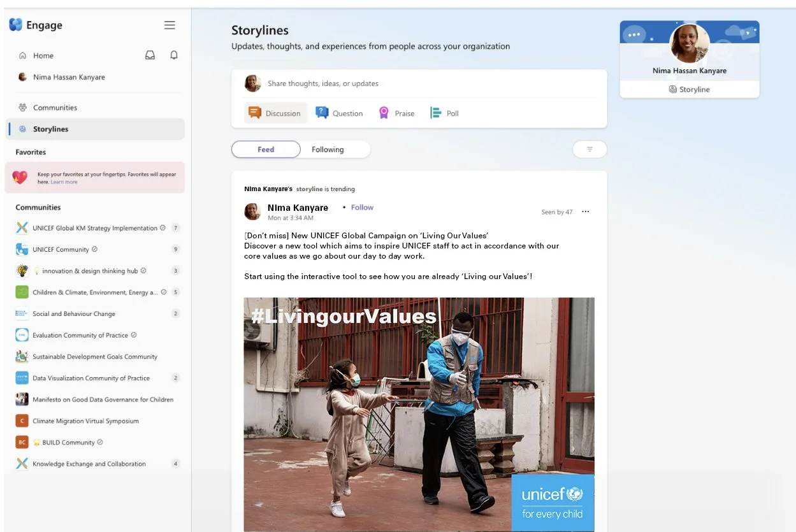Click the post author avatar
796x532 pixels.
(253, 212)
